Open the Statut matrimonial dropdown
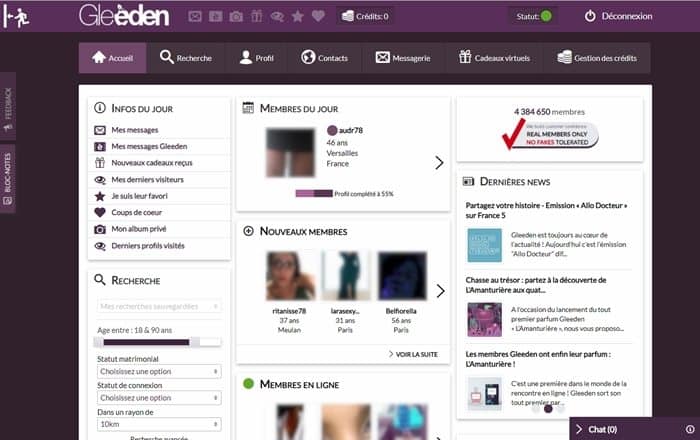Image resolution: width=700 pixels, height=440 pixels. point(159,371)
